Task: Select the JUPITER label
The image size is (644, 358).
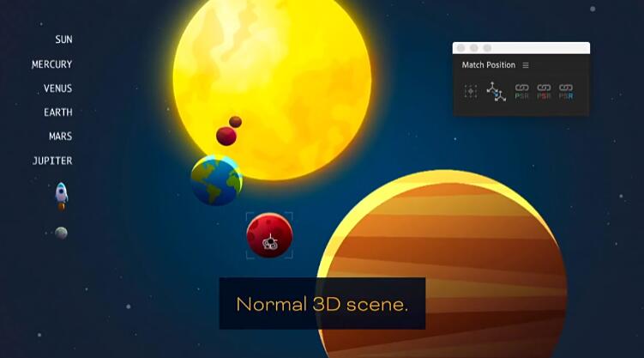Action: (52, 161)
